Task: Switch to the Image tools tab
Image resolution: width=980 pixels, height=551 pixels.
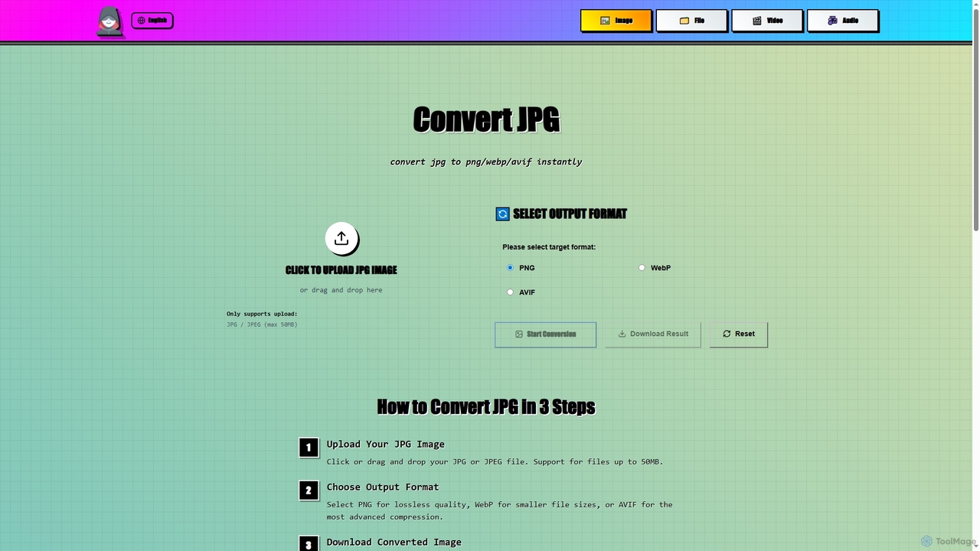Action: 616,21
